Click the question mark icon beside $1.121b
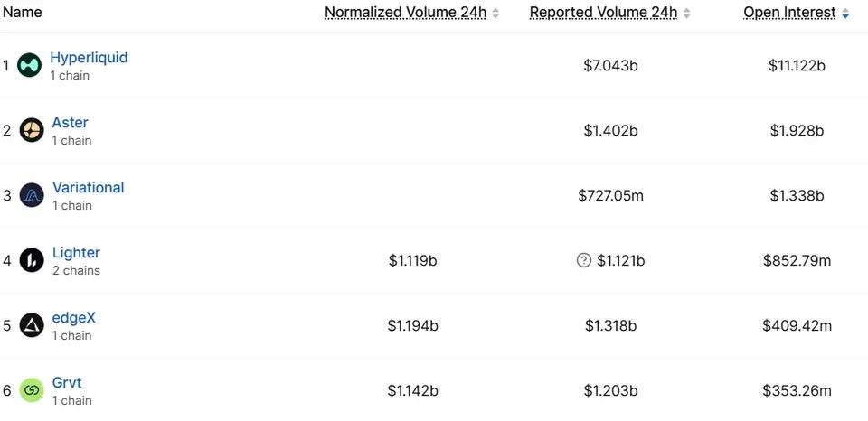Image resolution: width=868 pixels, height=421 pixels. click(x=583, y=260)
